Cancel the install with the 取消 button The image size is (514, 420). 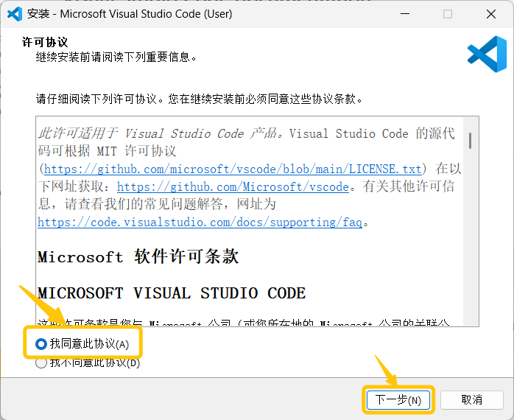pos(471,400)
